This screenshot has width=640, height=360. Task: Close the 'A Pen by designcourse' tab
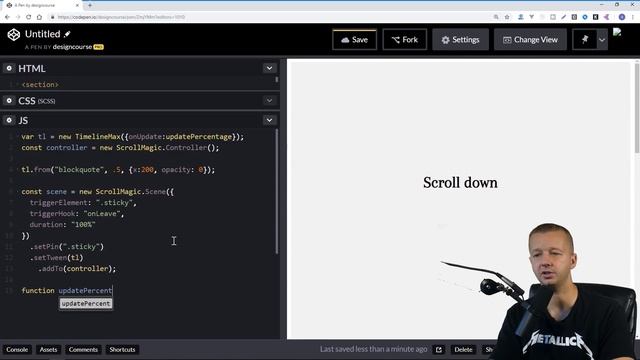(x=77, y=5)
